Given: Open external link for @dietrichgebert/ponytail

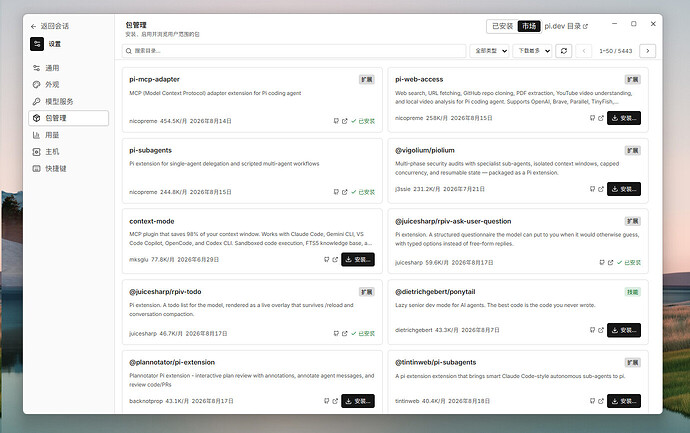Looking at the screenshot, I should tap(601, 330).
